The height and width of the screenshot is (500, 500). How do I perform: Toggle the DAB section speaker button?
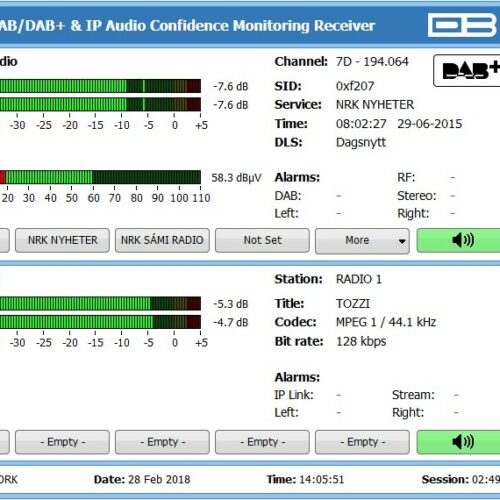coord(459,240)
